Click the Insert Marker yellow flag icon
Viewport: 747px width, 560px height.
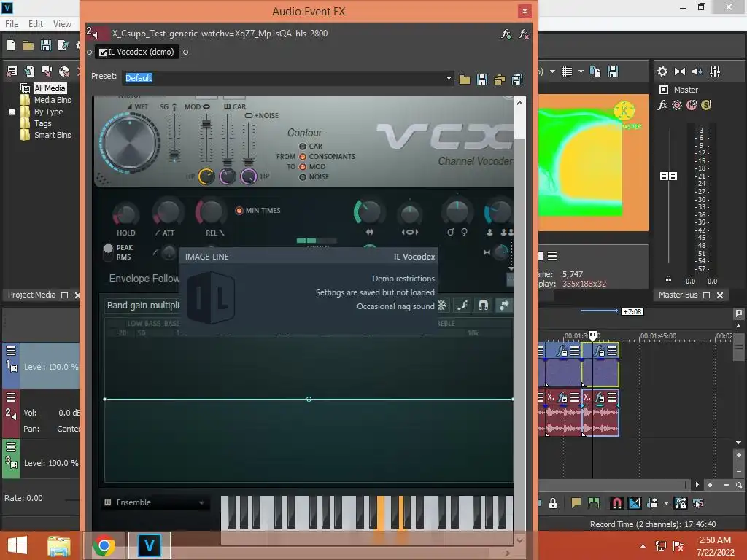point(576,503)
